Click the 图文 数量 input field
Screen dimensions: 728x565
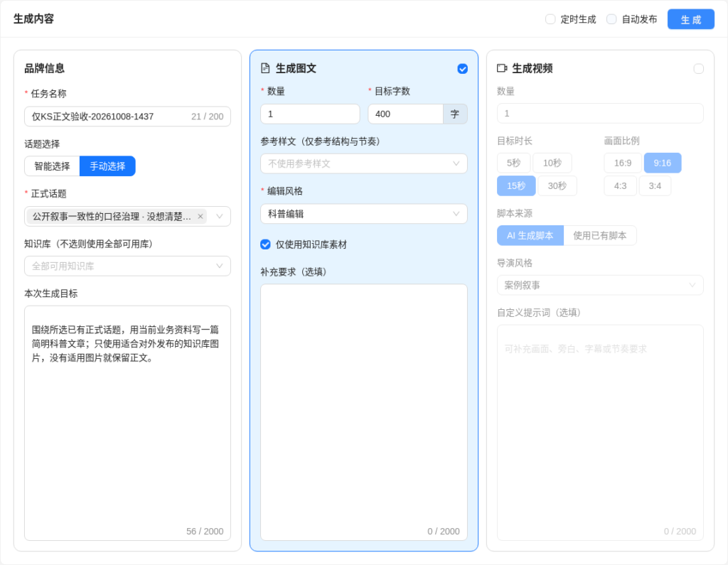click(310, 114)
